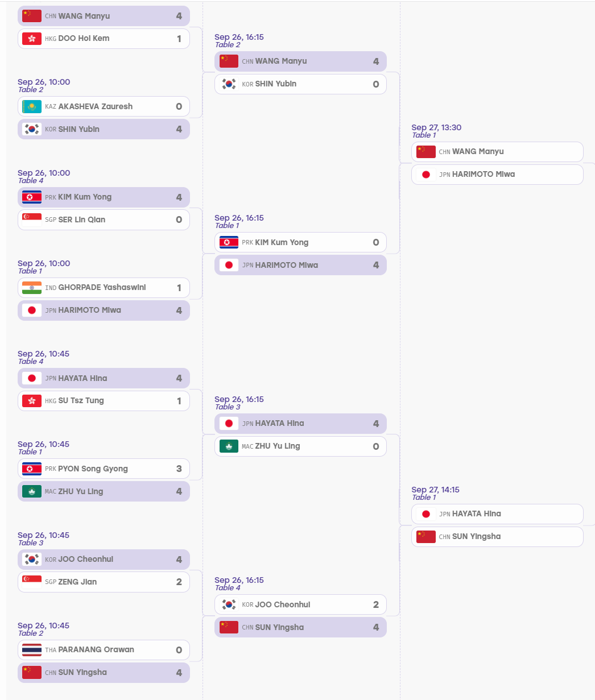This screenshot has height=700, width=595.
Task: Select HARIMOTO Miwa quarterfinal winner row
Action: point(300,265)
